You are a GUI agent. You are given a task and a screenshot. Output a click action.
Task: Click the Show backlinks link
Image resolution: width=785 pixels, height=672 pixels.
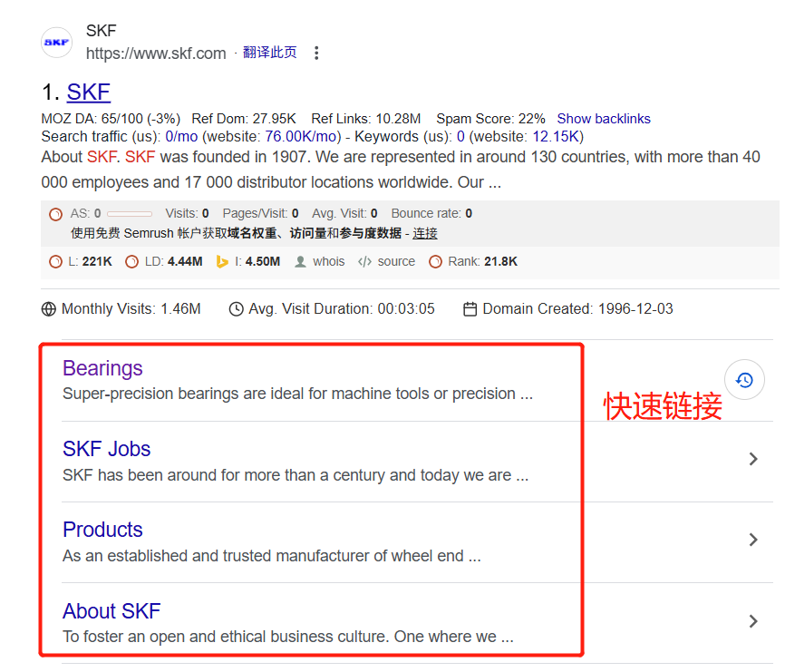pos(604,118)
